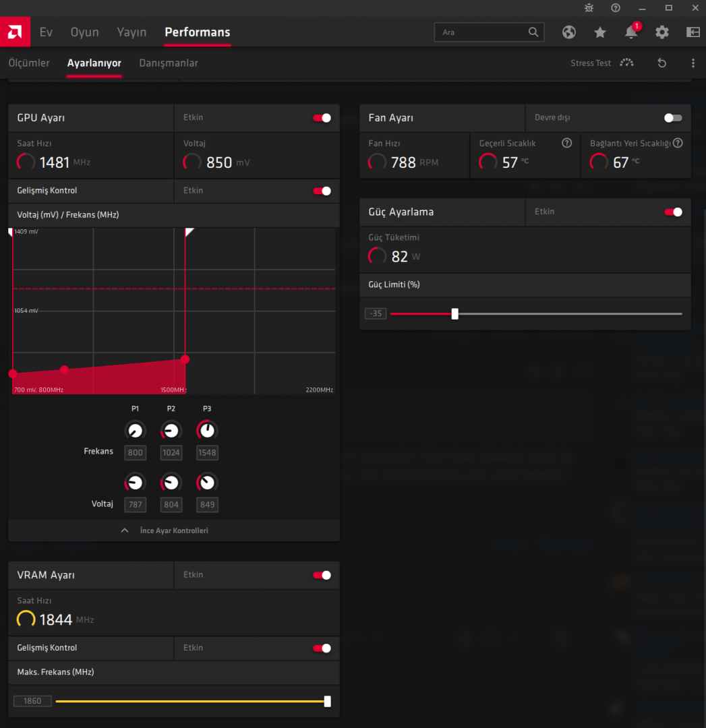Click the Stress Test label

click(591, 63)
